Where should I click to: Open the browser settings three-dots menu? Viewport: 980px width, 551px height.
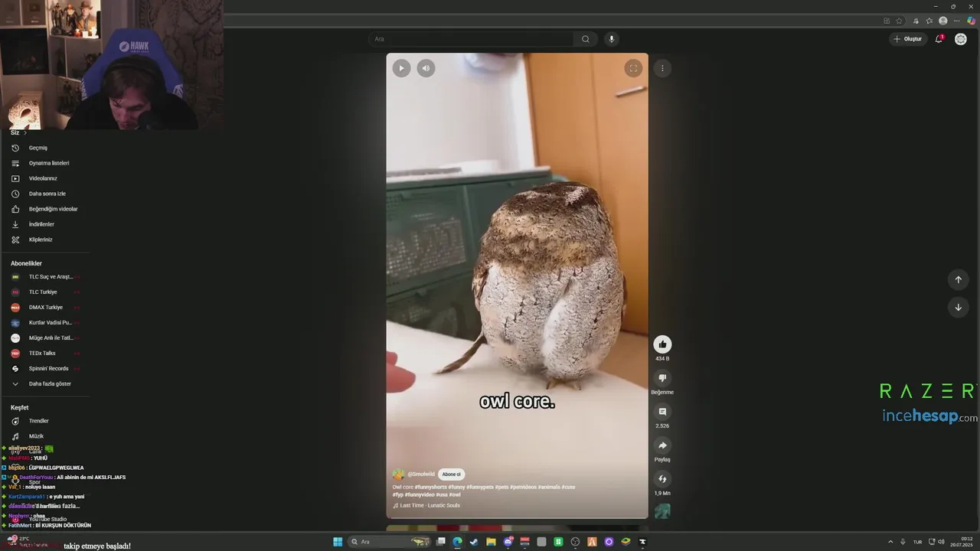tap(956, 21)
